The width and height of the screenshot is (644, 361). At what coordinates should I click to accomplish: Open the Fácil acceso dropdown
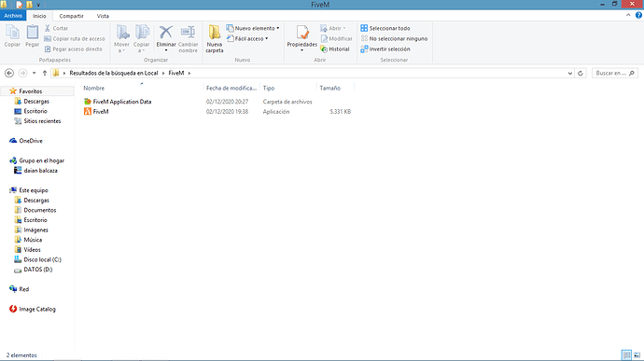tap(267, 38)
